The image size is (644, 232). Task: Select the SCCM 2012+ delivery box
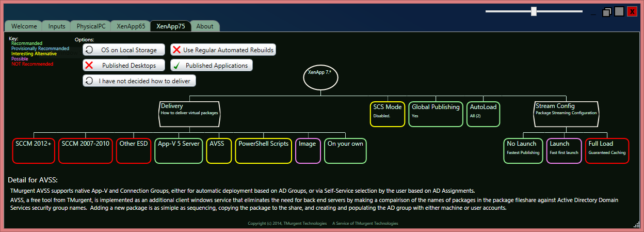tap(34, 151)
